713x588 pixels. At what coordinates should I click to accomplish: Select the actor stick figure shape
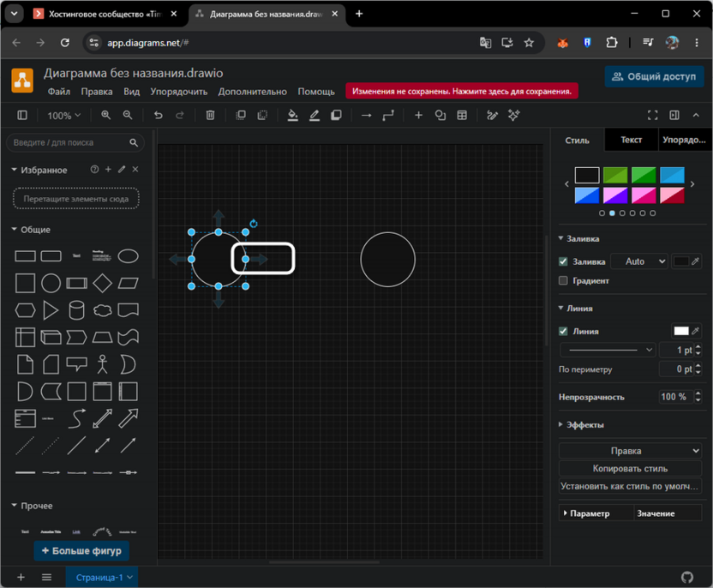coord(102,364)
